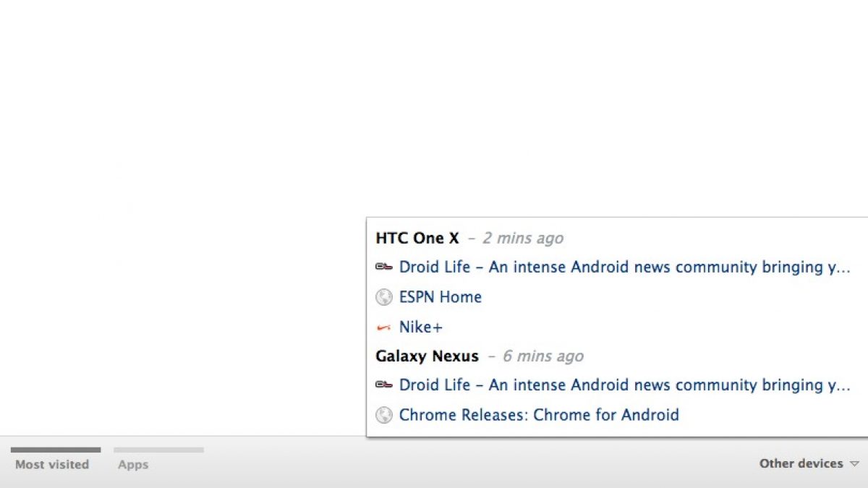Click the light indicator bar above Apps
This screenshot has height=488, width=868.
pos(158,450)
